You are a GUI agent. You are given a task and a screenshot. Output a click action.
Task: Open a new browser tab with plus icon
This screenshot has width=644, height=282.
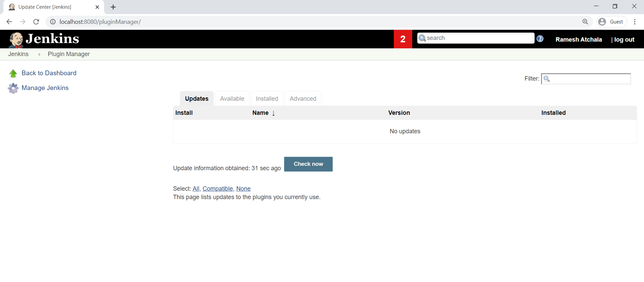click(x=113, y=7)
